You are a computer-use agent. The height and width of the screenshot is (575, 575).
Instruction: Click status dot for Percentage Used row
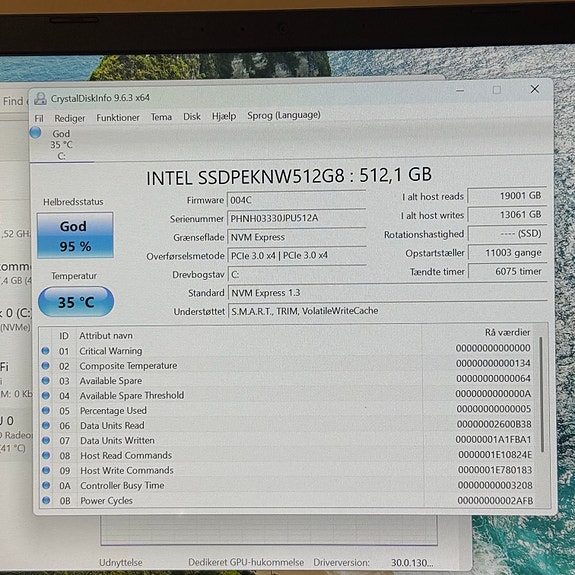(46, 410)
